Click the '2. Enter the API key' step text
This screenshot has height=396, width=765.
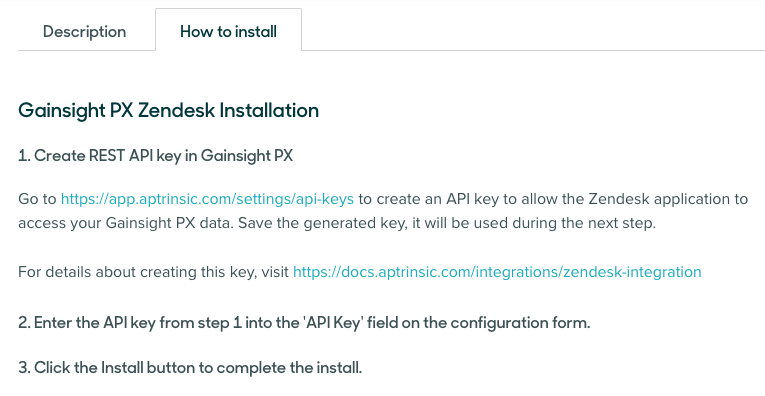304,323
